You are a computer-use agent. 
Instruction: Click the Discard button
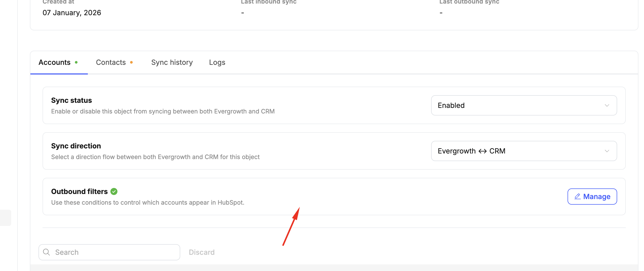202,252
